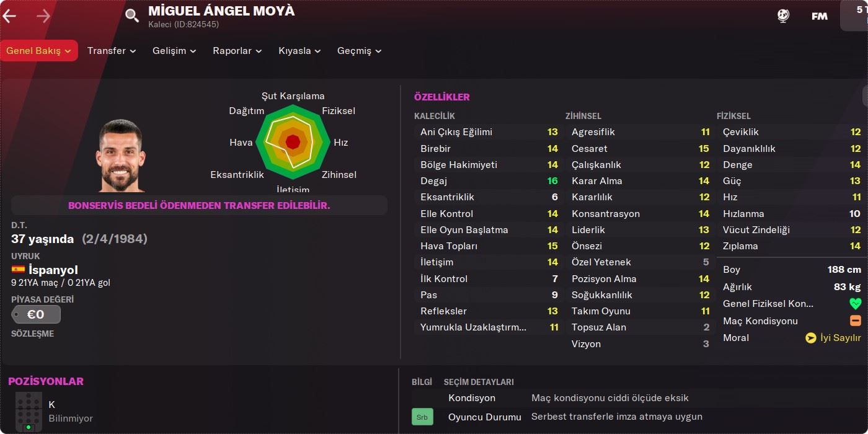Viewport: 868px width, 434px height.
Task: Open the Kıyasla menu
Action: 299,51
